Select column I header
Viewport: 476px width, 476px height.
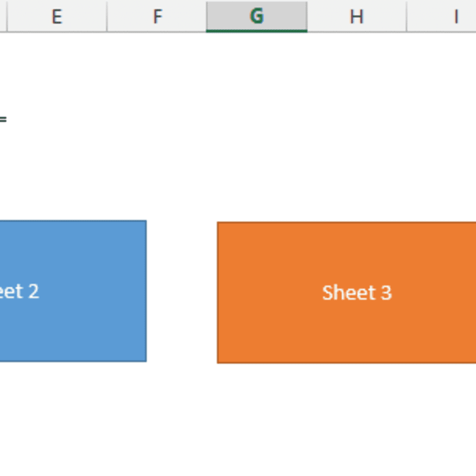pyautogui.click(x=456, y=16)
